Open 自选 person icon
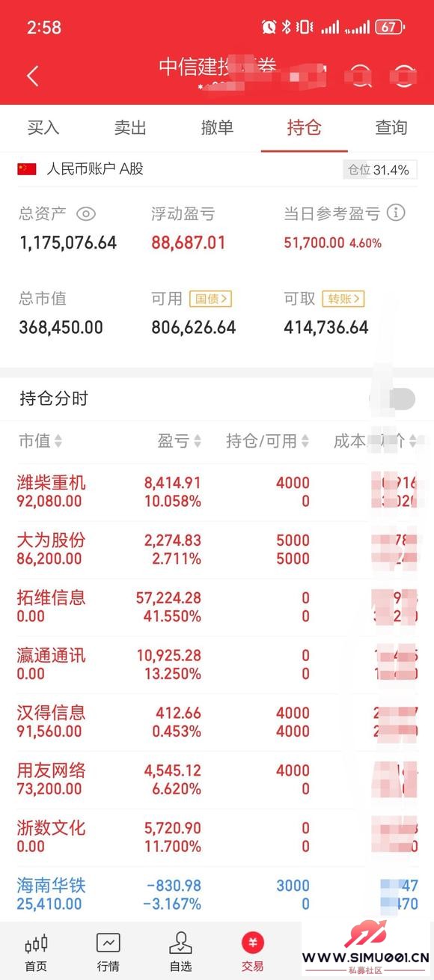This screenshot has width=434, height=980. click(x=180, y=943)
